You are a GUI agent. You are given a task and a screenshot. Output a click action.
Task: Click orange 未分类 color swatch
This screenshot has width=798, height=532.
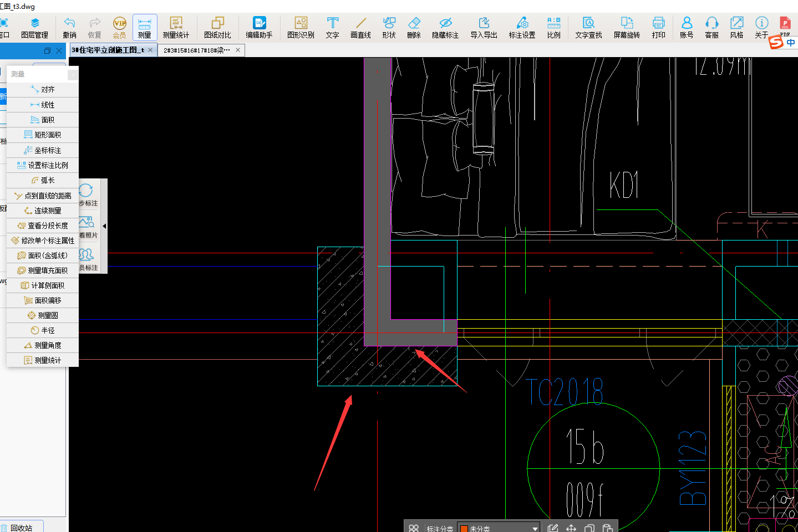pos(464,529)
